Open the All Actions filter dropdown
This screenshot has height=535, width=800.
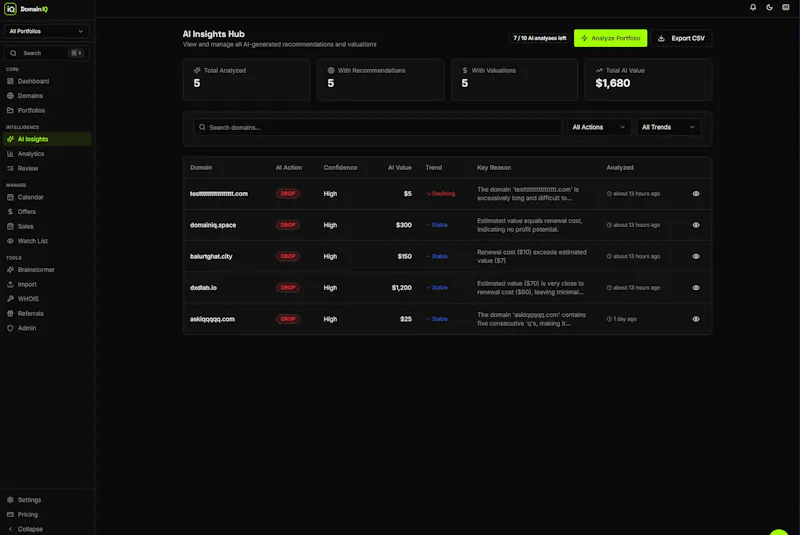coord(598,127)
